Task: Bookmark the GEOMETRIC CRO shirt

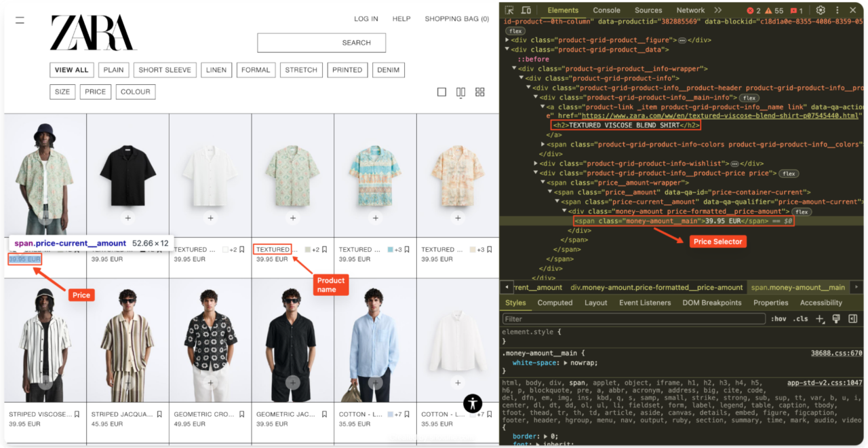Action: click(x=242, y=414)
